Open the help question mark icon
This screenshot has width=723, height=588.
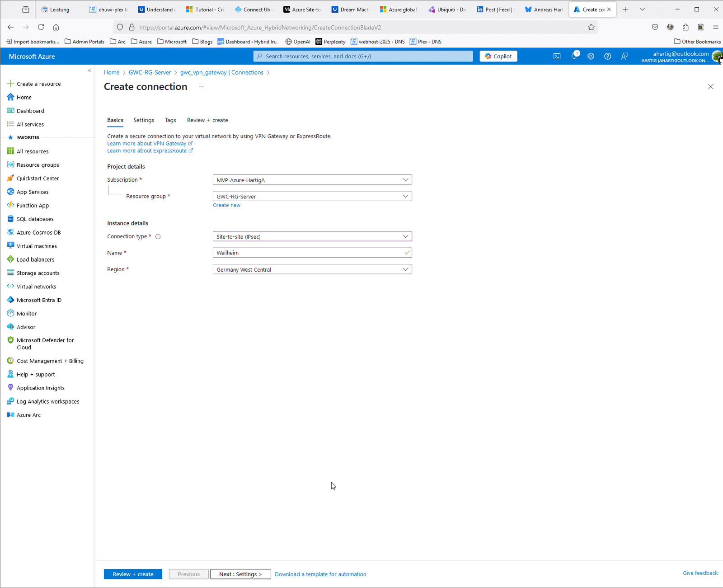tap(607, 56)
